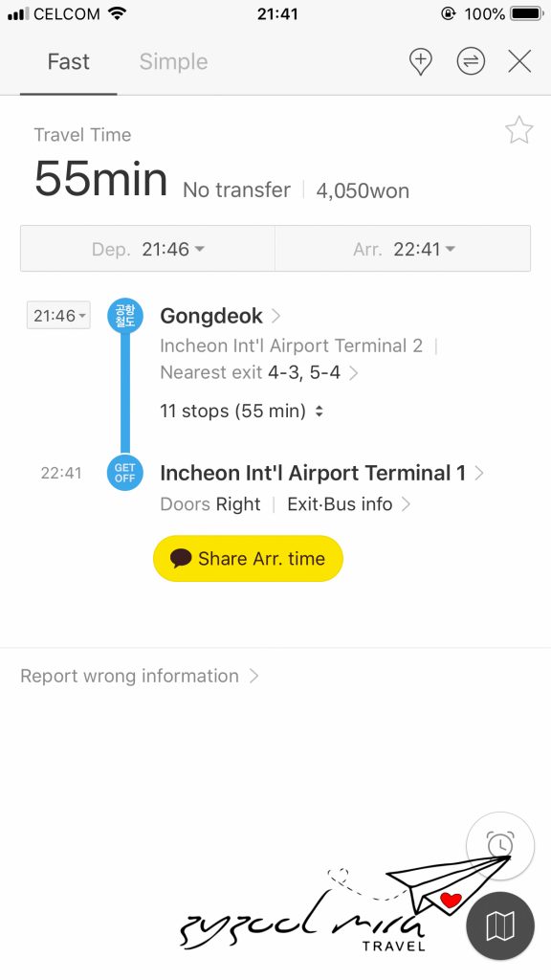Switch to the Simple tab

click(x=173, y=62)
